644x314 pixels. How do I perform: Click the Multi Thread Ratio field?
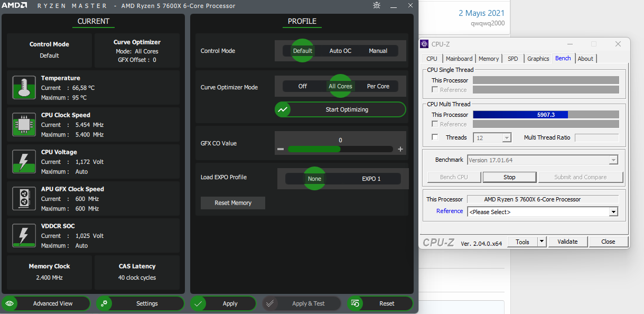(x=596, y=137)
